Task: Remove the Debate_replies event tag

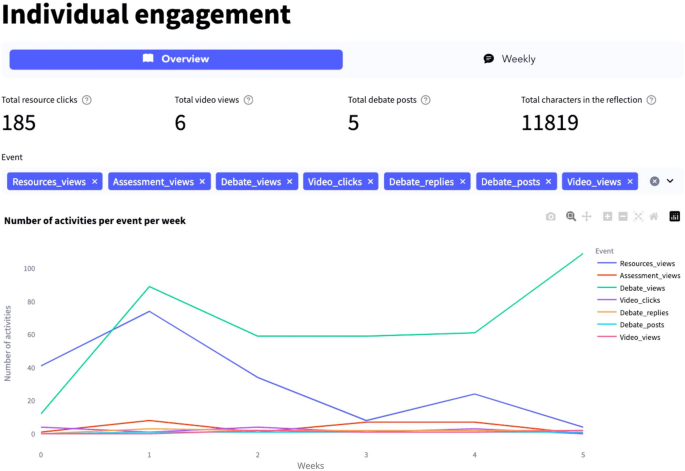Action: pyautogui.click(x=462, y=182)
